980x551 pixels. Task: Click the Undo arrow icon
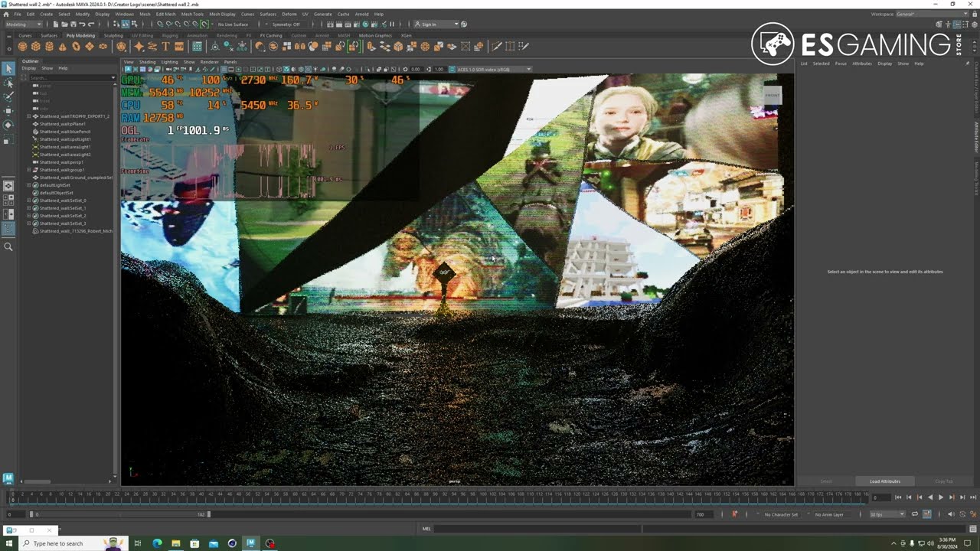(x=82, y=24)
